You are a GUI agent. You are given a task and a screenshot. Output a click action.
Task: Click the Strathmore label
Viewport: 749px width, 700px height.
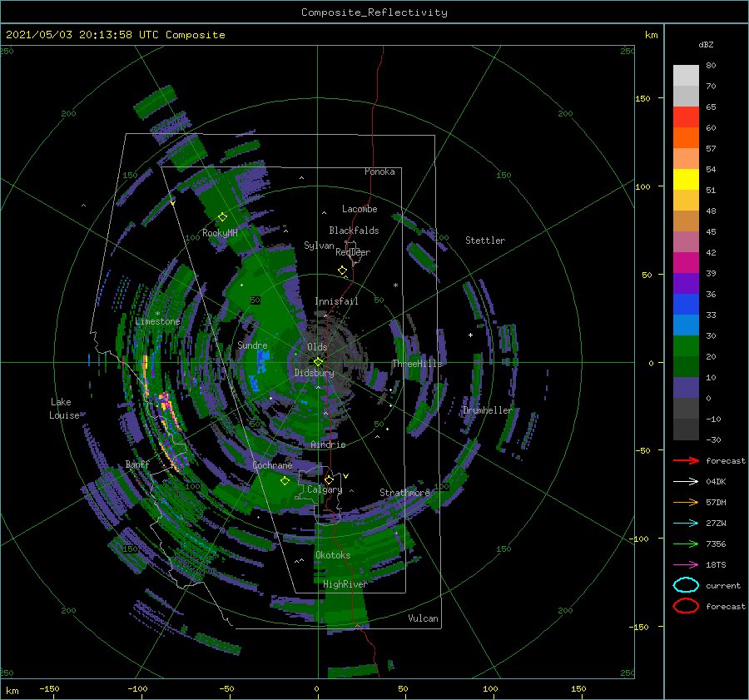coord(404,492)
